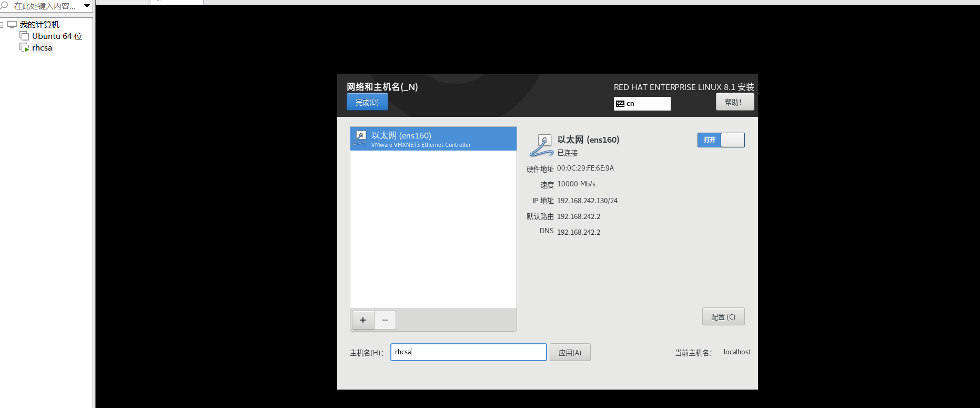Open the 配置 (C) configure dialog
Screen dimensions: 980x408
click(x=723, y=317)
